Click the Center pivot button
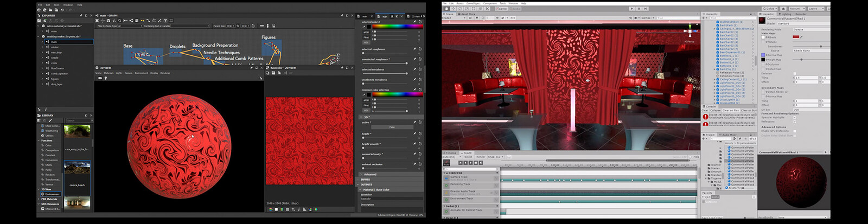The image size is (868, 224). tap(501, 9)
